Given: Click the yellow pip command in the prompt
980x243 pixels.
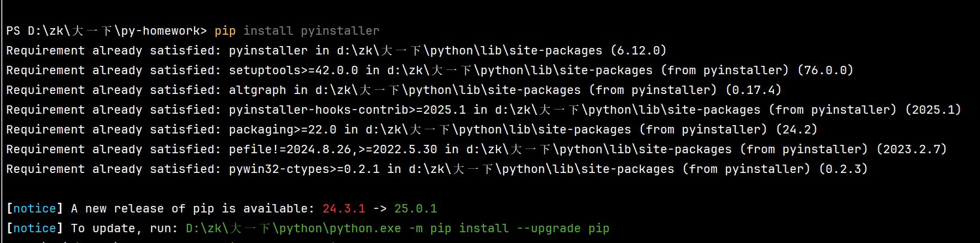Looking at the screenshot, I should click(x=225, y=31).
